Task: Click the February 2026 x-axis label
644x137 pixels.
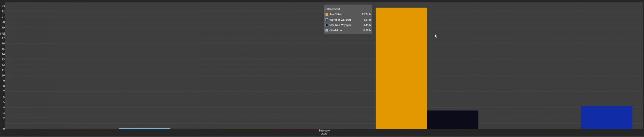Action: [324, 132]
